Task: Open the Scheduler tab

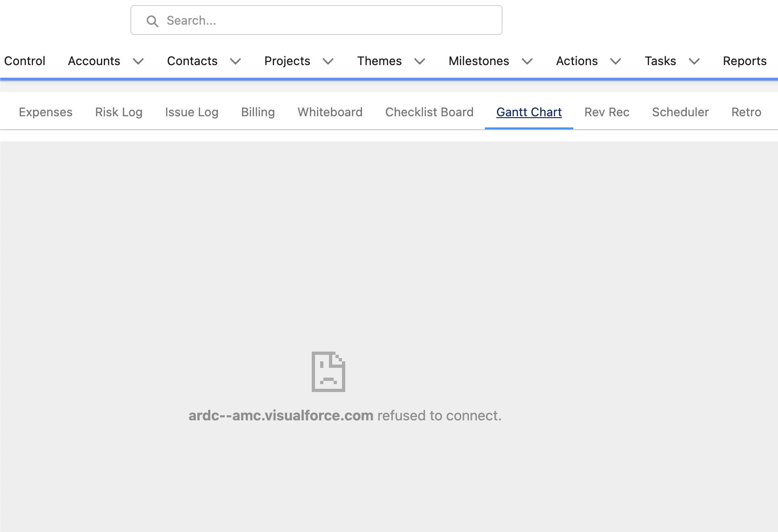Action: pos(680,112)
